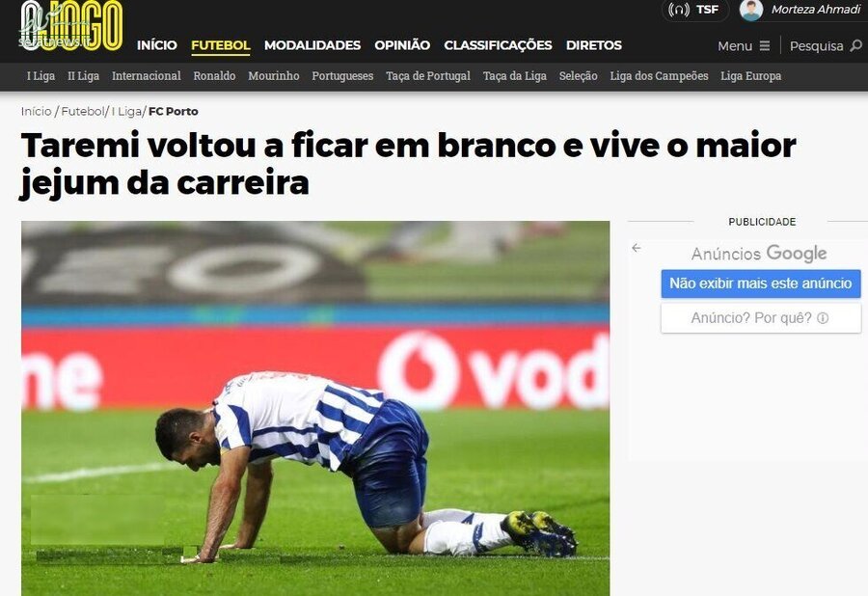868x596 pixels.
Task: Open Morteza Ahmadi profile avatar
Action: point(751,10)
